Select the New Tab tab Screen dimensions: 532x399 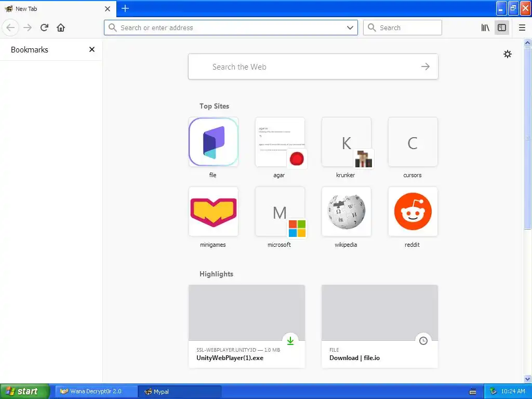[x=58, y=9]
